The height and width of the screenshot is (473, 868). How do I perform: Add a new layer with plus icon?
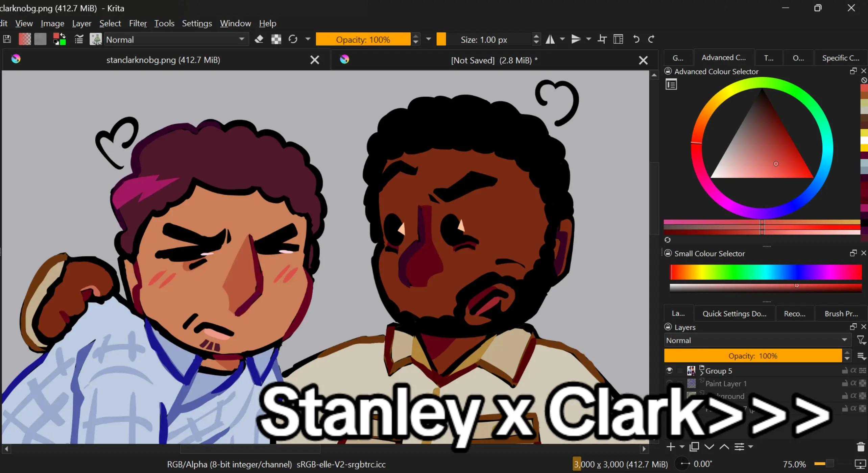671,447
